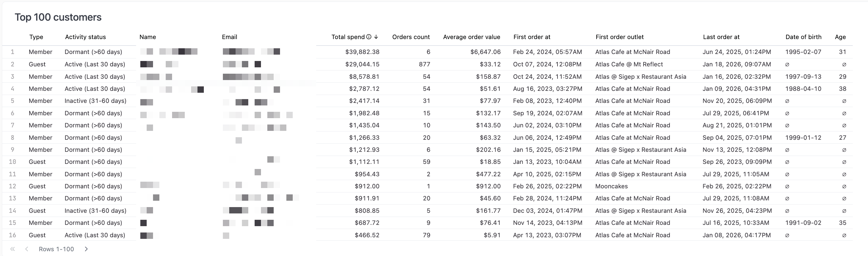This screenshot has width=868, height=256.
Task: Select the Dormant (>60 days) status on row 1
Action: click(93, 52)
